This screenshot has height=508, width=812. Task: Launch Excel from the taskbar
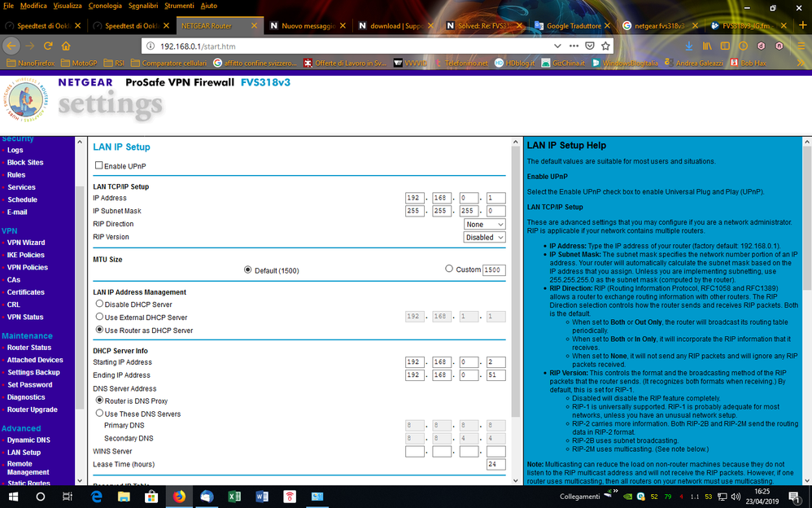[x=234, y=497]
